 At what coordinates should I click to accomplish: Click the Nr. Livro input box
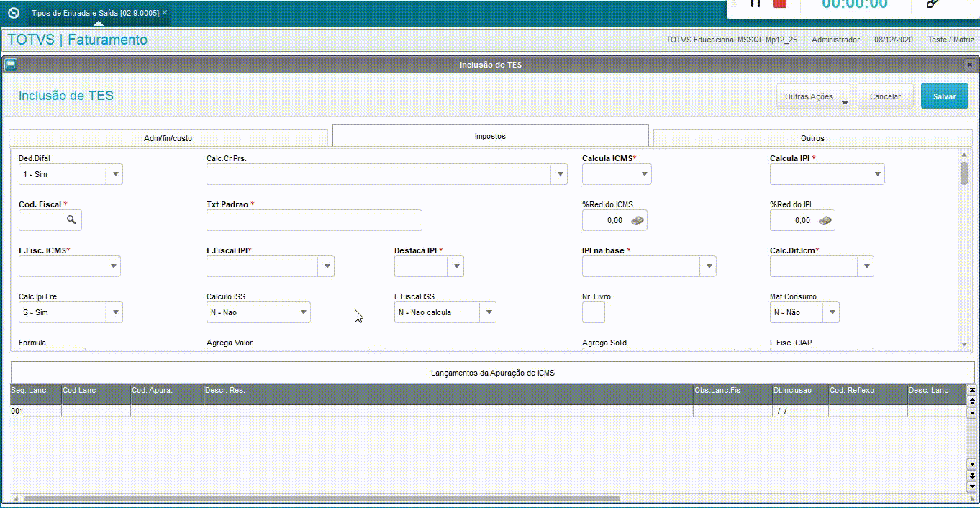click(x=594, y=312)
